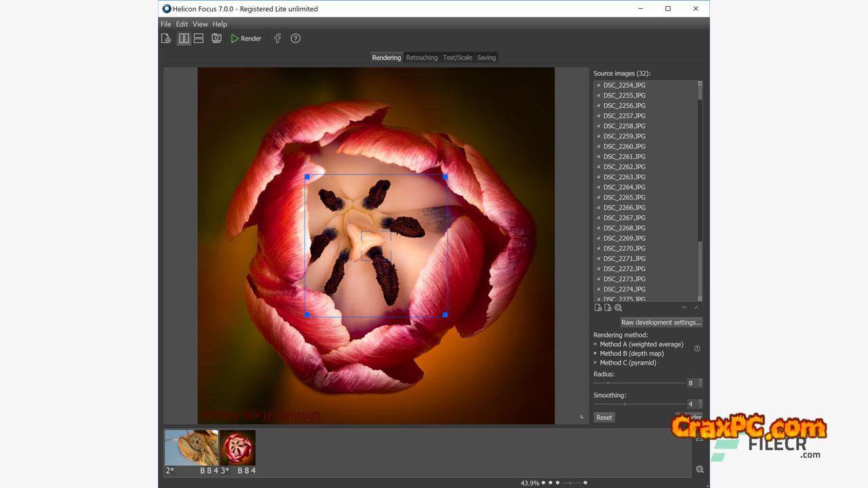Click the gear icon below source list
The height and width of the screenshot is (488, 868).
618,308
